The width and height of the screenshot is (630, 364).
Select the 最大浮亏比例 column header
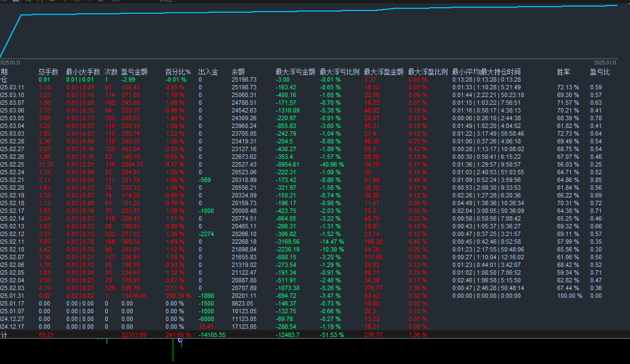point(339,72)
